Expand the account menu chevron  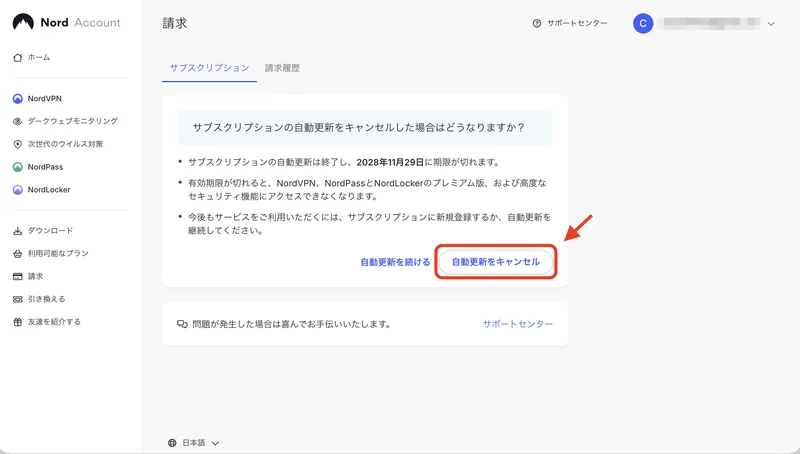pos(771,23)
